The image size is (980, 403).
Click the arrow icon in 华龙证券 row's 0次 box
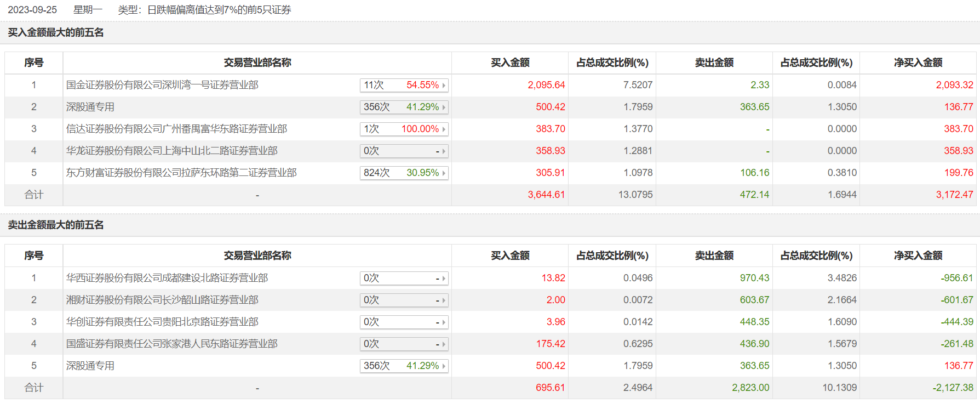pyautogui.click(x=444, y=151)
